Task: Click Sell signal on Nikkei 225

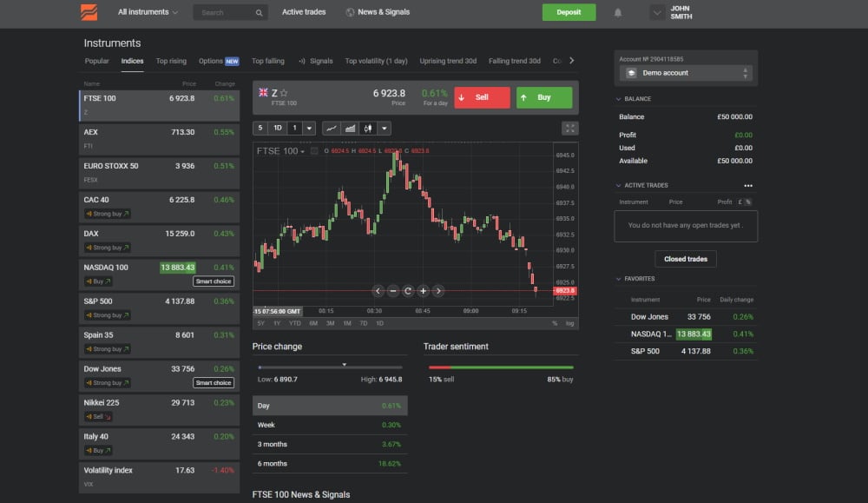Action: pyautogui.click(x=98, y=417)
